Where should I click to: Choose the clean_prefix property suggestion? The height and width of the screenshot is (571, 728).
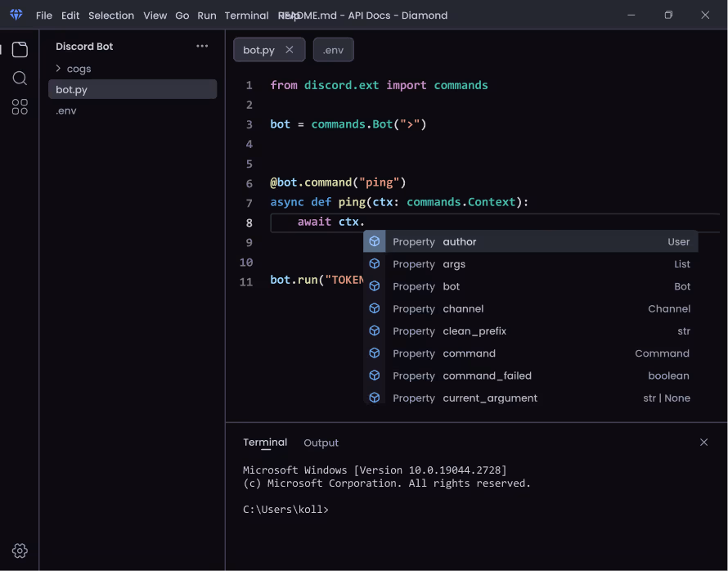tap(530, 330)
